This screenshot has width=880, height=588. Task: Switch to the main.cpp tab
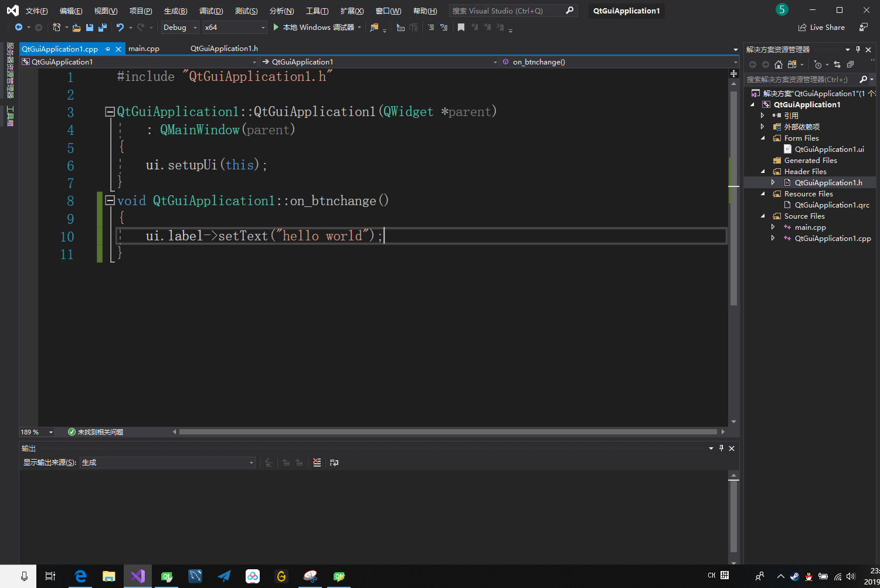[144, 49]
